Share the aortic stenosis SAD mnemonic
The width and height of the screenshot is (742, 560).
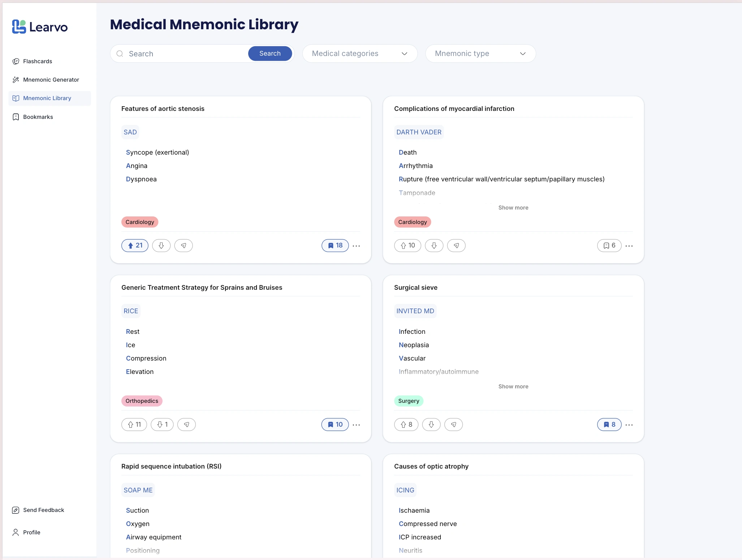pyautogui.click(x=184, y=246)
